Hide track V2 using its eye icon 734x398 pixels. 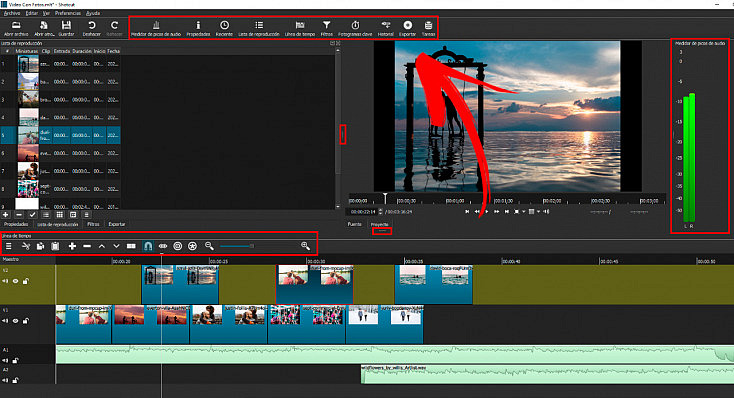tap(15, 281)
